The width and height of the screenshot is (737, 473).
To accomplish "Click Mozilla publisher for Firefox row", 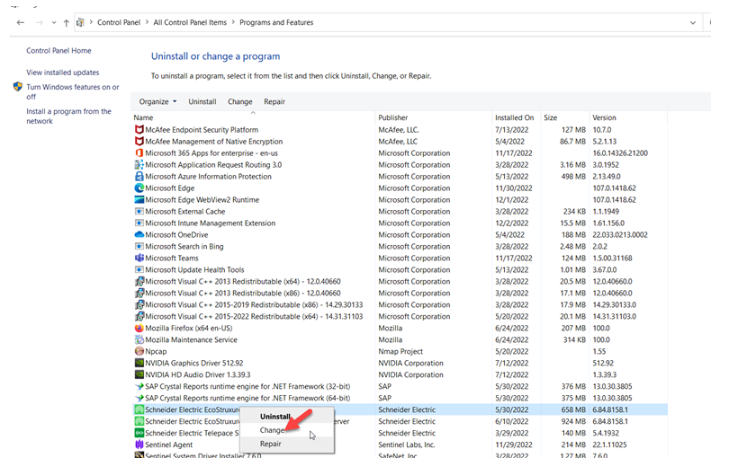I will click(390, 328).
